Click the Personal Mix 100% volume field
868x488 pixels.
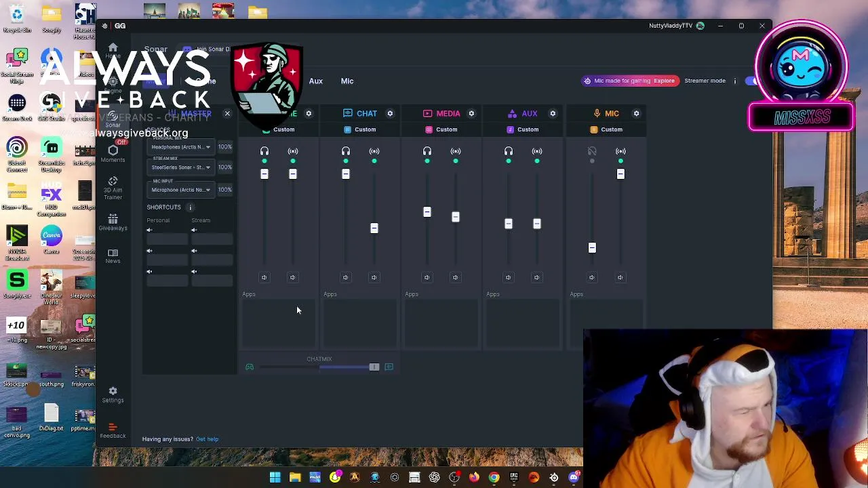pos(225,147)
